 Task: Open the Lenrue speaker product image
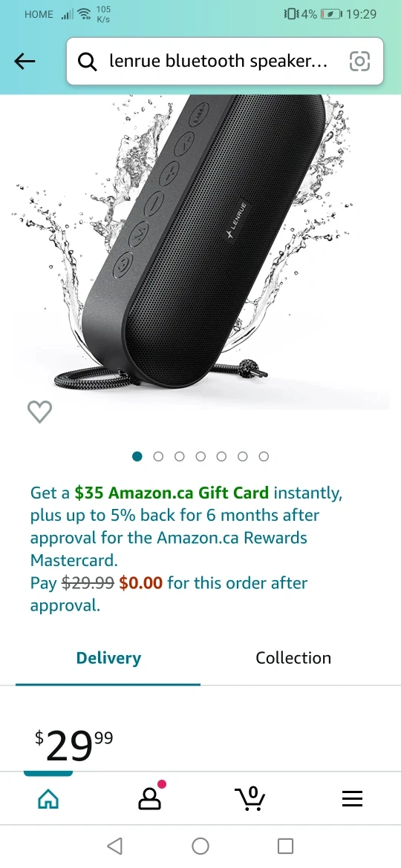pyautogui.click(x=200, y=246)
